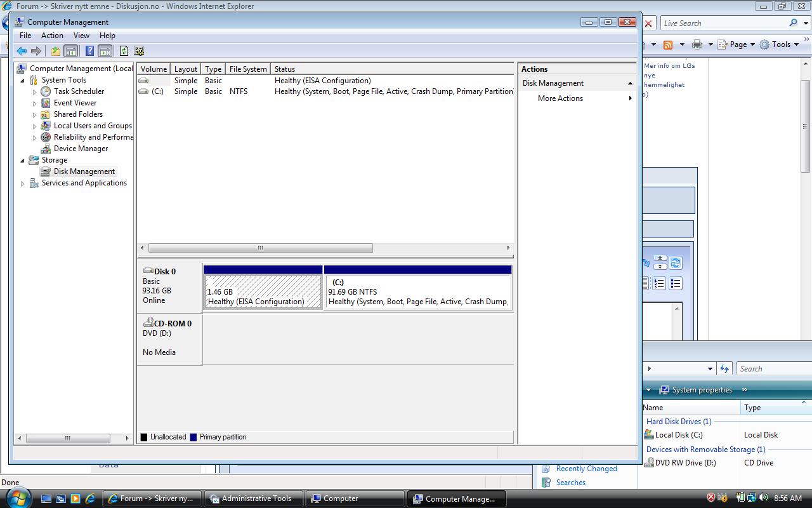Sort by the Volume column header
Image resolution: width=812 pixels, height=508 pixels.
[154, 69]
